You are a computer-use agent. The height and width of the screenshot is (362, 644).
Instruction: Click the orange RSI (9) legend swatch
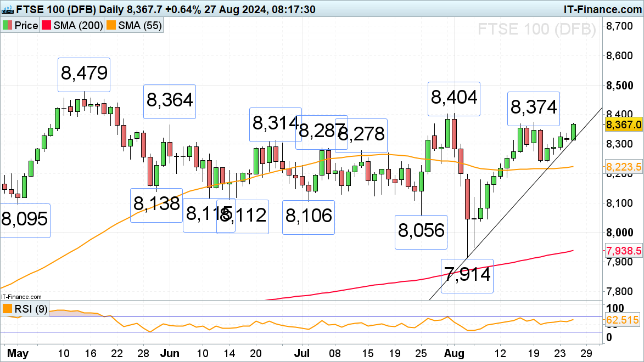[x=8, y=309]
